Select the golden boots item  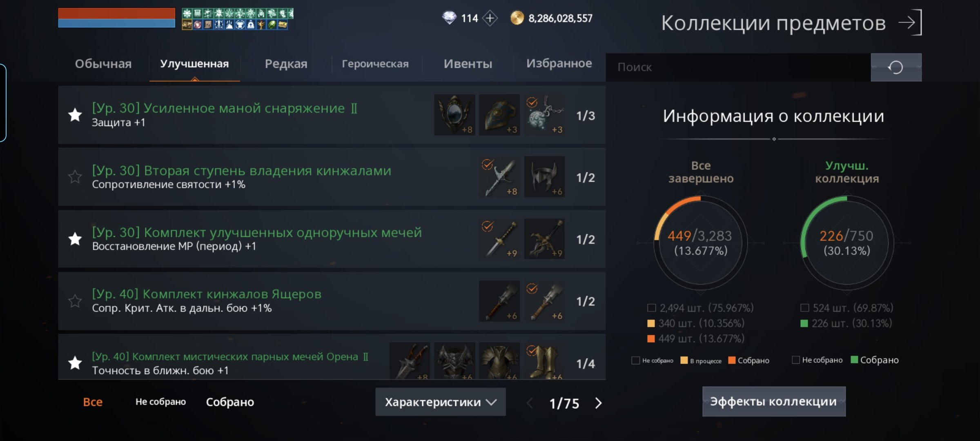[x=544, y=361]
